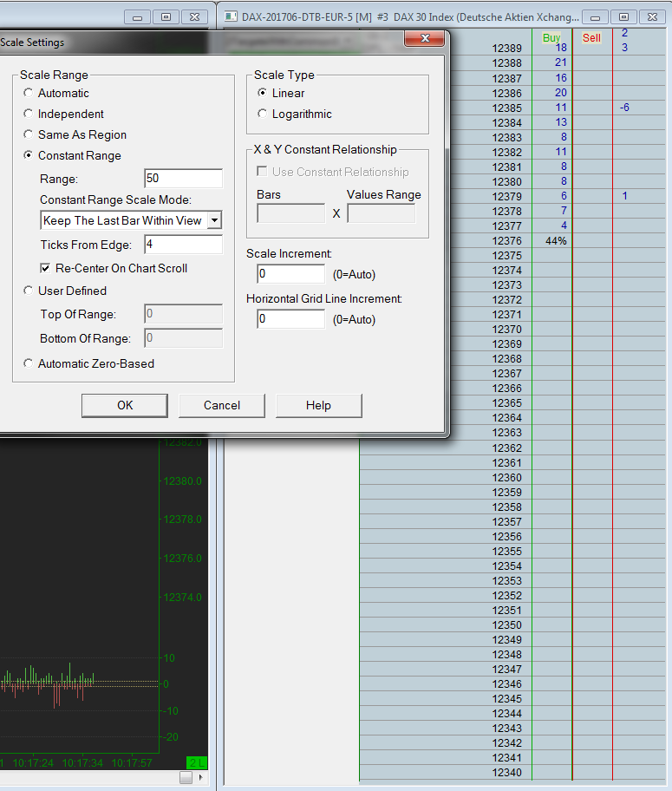This screenshot has width=672, height=791.
Task: Click the chart scrollbar right arrow
Action: (x=201, y=777)
